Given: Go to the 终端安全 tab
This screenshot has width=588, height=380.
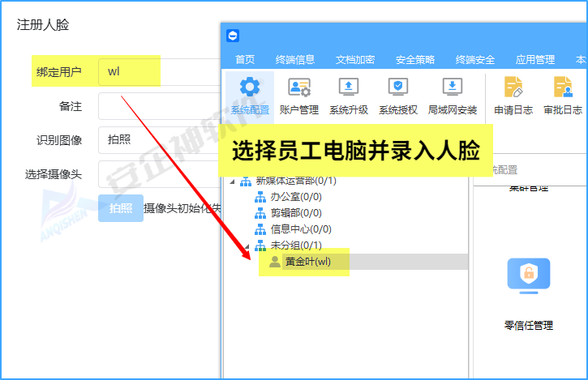Looking at the screenshot, I should 475,60.
